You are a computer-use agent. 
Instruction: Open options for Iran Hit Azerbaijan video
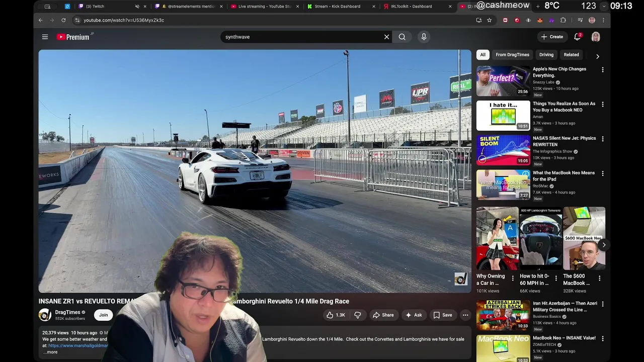(x=603, y=304)
